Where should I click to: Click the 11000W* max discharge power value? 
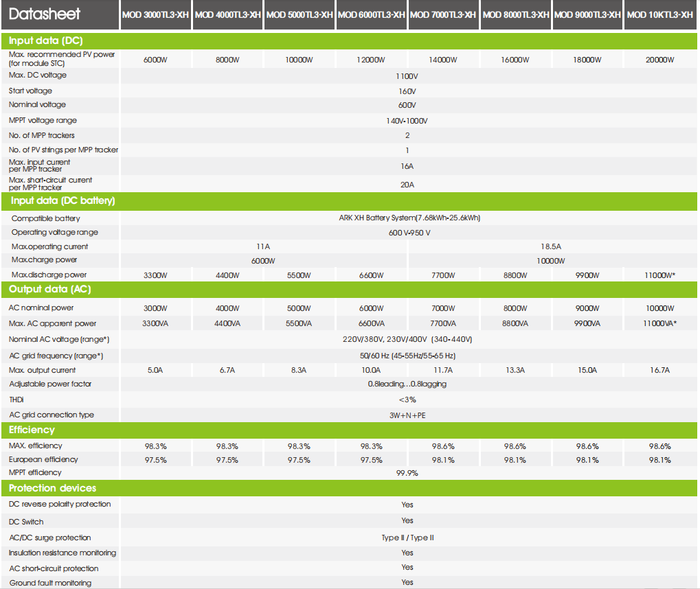coord(660,275)
